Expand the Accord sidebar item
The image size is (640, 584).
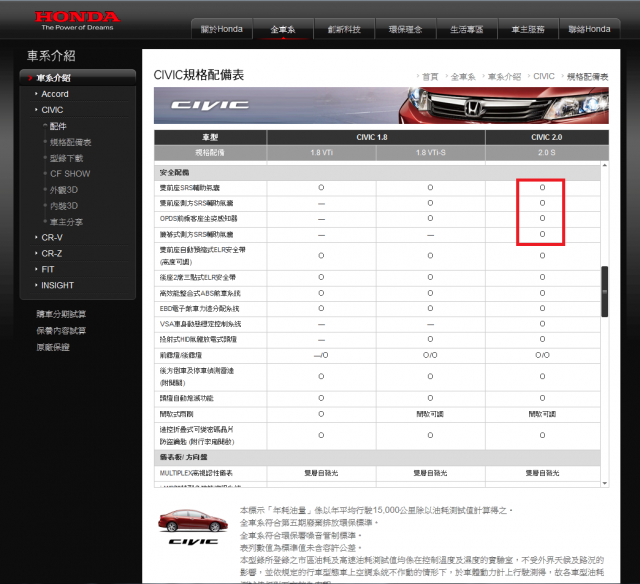[x=55, y=94]
